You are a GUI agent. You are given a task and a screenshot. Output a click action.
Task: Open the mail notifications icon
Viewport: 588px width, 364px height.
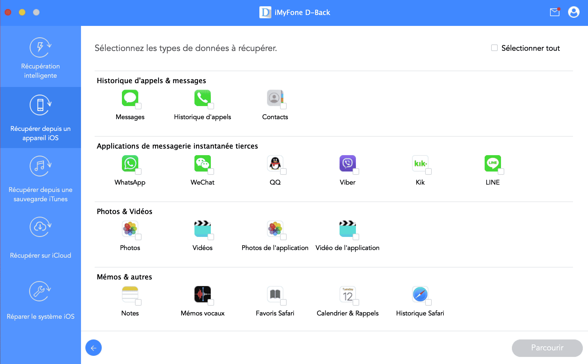click(555, 12)
